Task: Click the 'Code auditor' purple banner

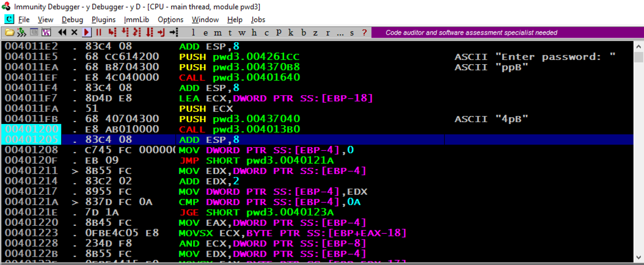Action: tap(508, 33)
